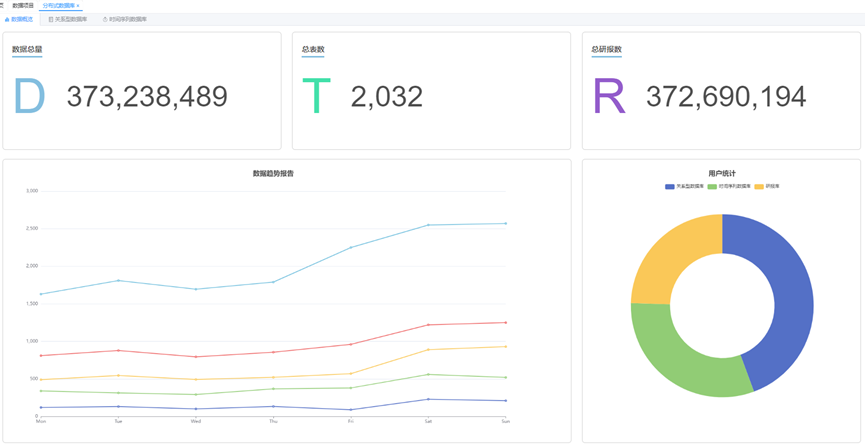Toggle the blue 关系型数据库 legend swatch

[670, 187]
